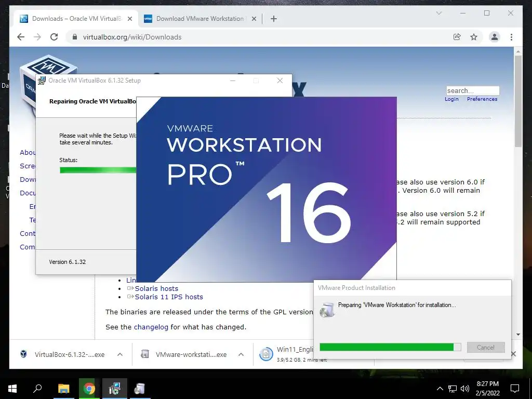Cancel the VMware Product Installation

(486, 348)
